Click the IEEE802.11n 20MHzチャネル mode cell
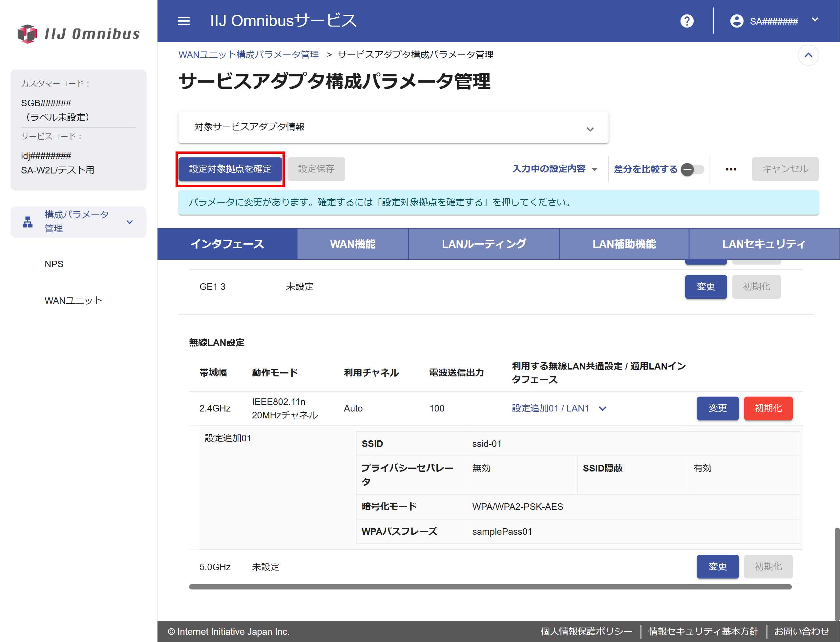840x642 pixels. pos(284,409)
